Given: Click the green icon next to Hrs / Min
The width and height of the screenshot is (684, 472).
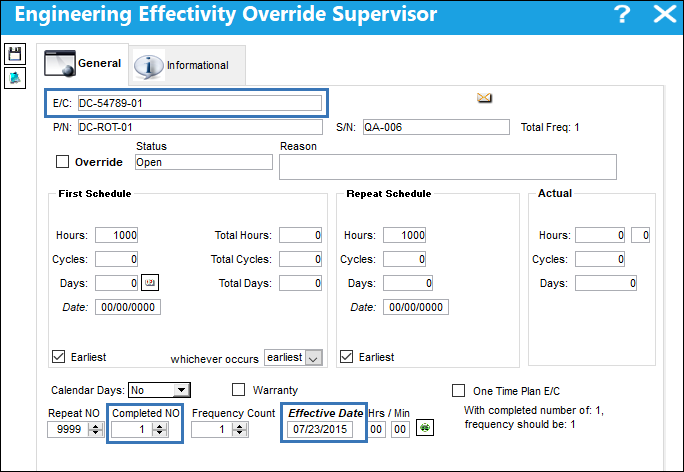Looking at the screenshot, I should coord(425,428).
